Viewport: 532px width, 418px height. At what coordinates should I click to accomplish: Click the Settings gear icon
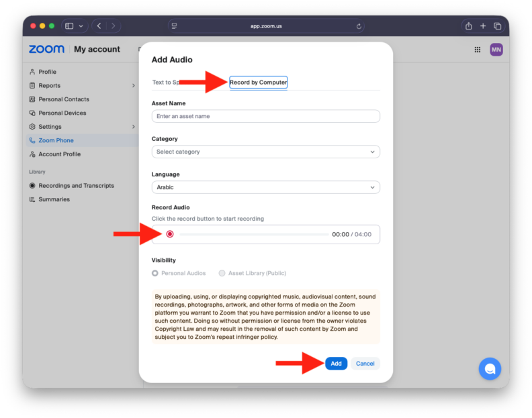[x=32, y=126]
